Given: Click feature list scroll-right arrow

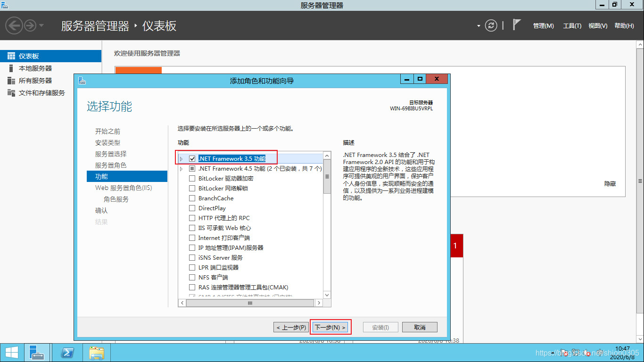Looking at the screenshot, I should (x=319, y=303).
